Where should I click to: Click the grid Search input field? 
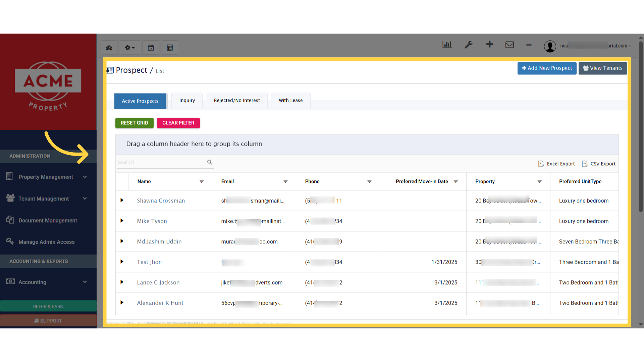point(161,162)
